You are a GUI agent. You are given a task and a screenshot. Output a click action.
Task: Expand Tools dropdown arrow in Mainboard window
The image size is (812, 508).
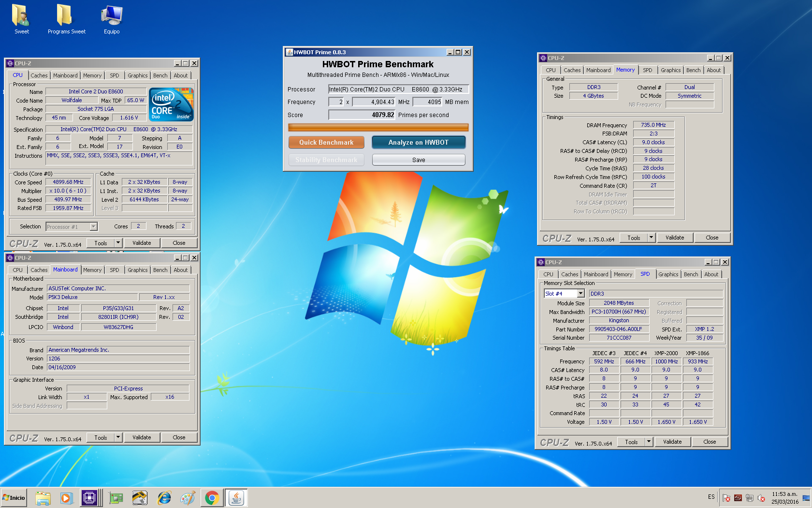point(118,437)
